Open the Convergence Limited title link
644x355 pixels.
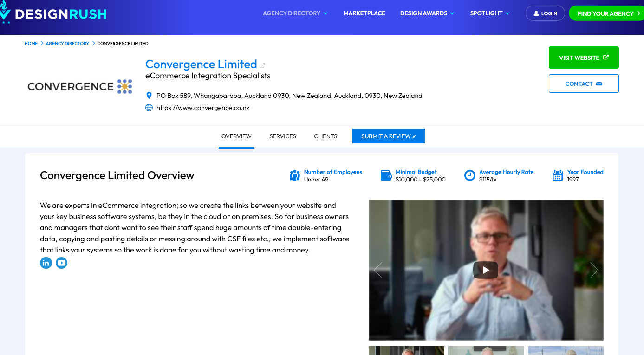coord(201,64)
